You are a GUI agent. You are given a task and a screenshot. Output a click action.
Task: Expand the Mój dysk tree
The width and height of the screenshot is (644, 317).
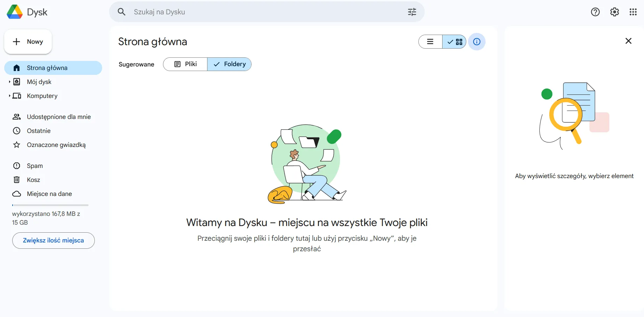pos(9,82)
